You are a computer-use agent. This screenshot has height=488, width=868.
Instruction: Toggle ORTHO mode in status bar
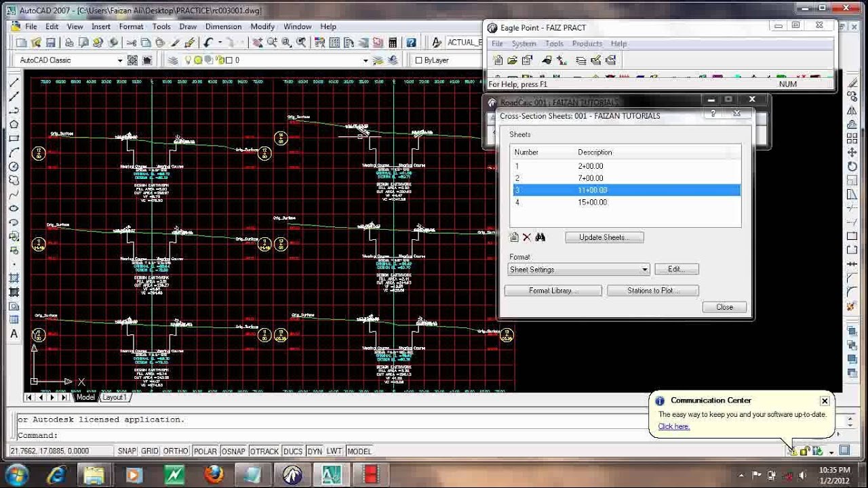pos(176,451)
